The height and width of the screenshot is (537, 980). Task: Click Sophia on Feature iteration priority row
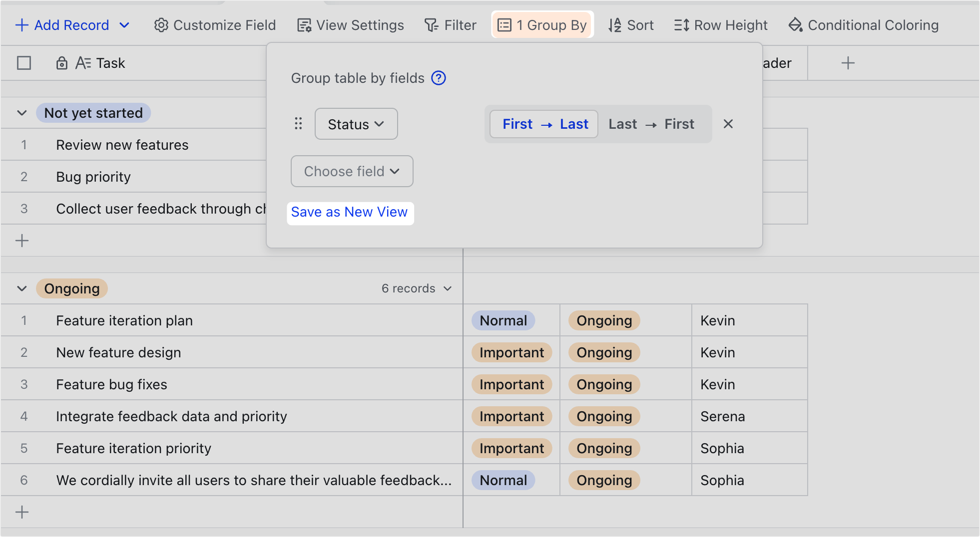pyautogui.click(x=722, y=448)
